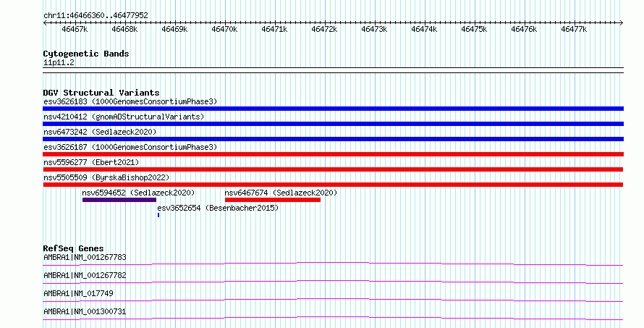Open the nsv5505509 ByrskaBishop2022 red bar
Screen dimensions: 644x328
tap(333, 185)
